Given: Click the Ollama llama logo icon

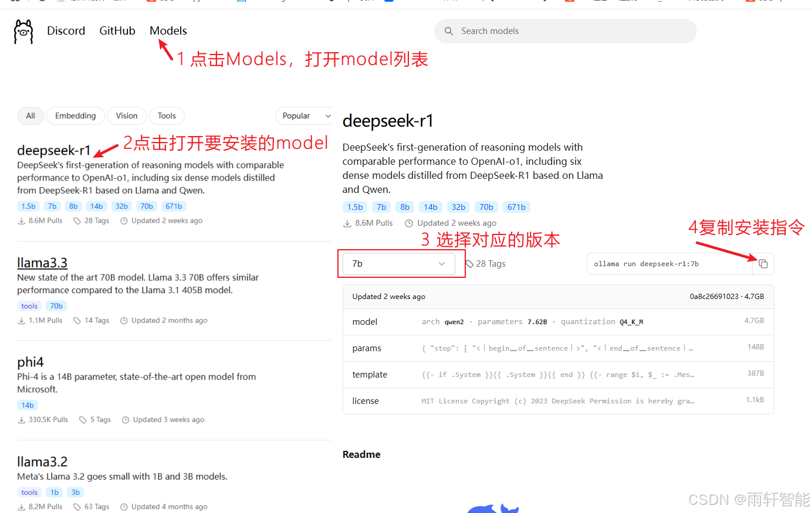Looking at the screenshot, I should (x=23, y=32).
